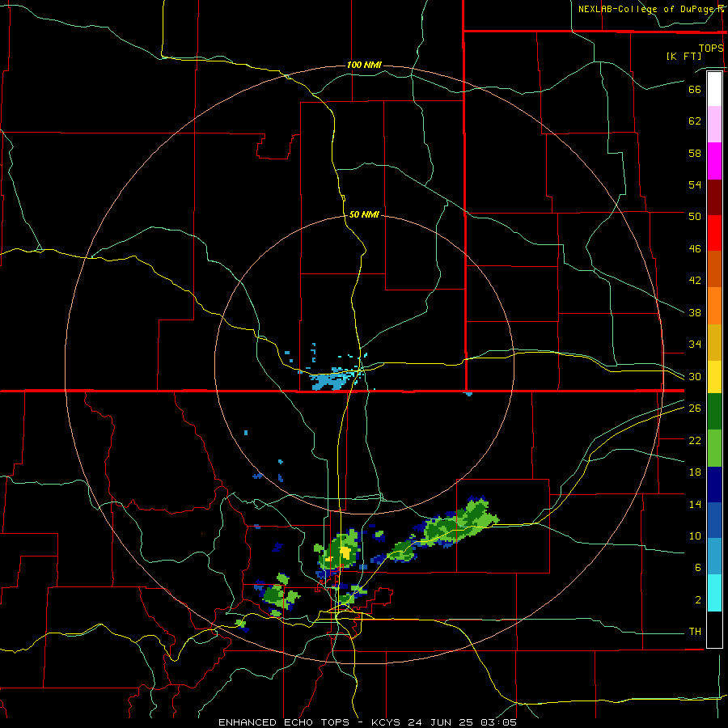Click the cyan swatch near 2 kft
The image size is (728, 728).
714,593
